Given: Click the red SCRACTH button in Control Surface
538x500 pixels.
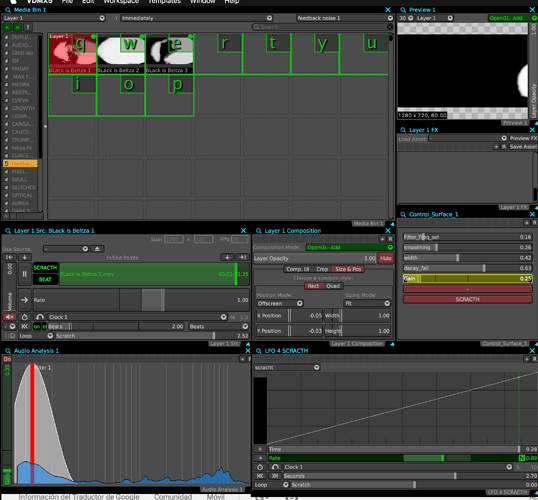Looking at the screenshot, I should coord(468,299).
